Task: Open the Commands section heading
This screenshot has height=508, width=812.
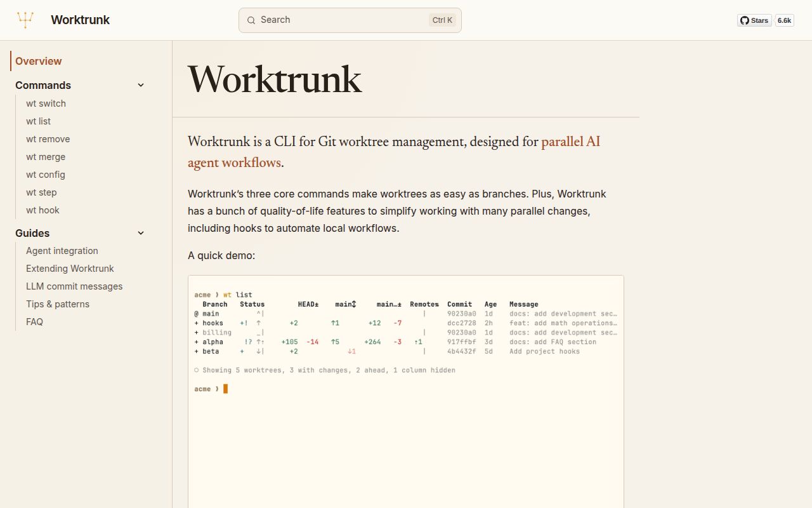Action: click(43, 85)
